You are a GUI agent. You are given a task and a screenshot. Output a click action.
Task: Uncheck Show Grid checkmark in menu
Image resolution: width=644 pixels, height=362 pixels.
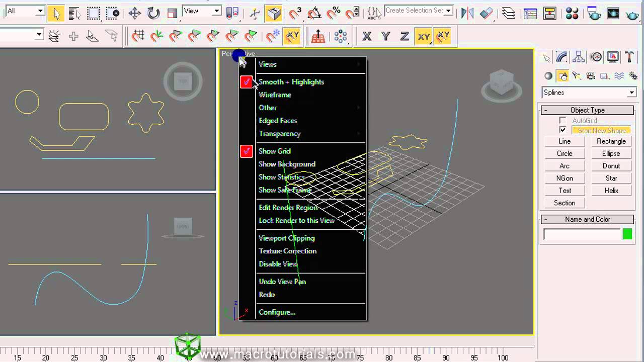247,151
